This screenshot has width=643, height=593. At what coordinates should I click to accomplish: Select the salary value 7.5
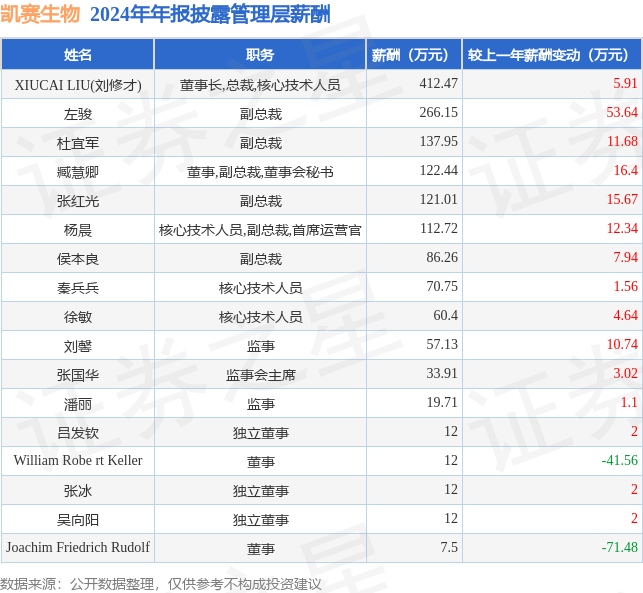449,547
